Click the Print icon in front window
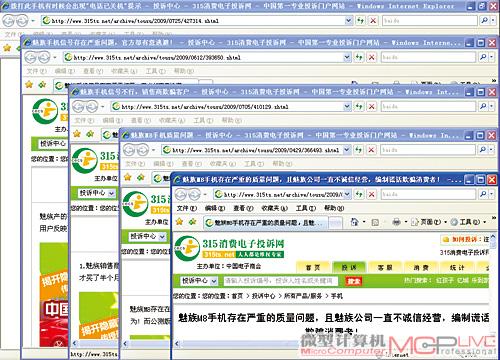 (x=396, y=222)
